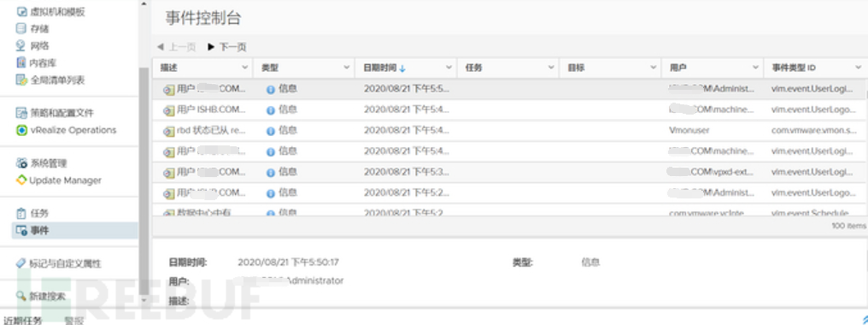Click 新建搜索 link
Viewport: 868px width, 325px height.
[48, 296]
